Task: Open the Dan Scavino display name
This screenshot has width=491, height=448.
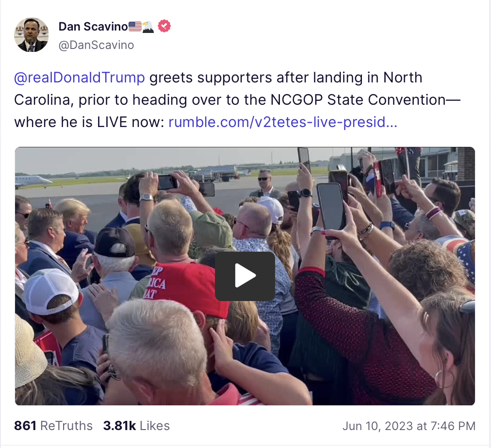Action: (x=93, y=27)
